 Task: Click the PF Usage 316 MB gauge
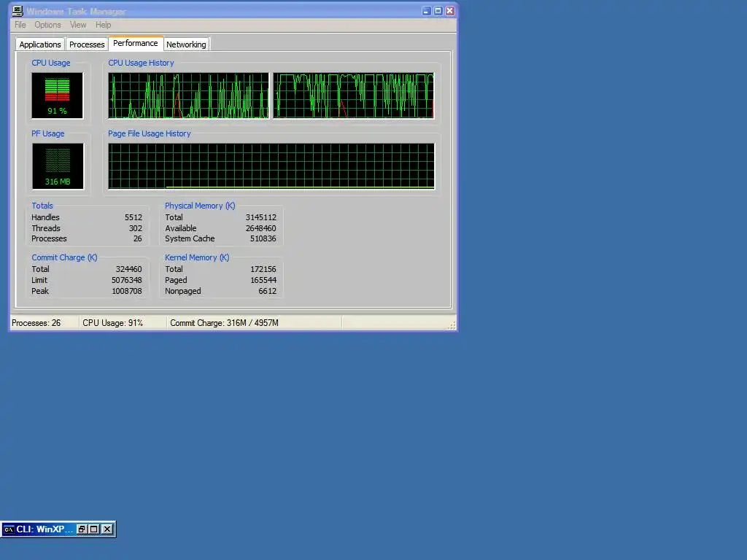pos(58,166)
